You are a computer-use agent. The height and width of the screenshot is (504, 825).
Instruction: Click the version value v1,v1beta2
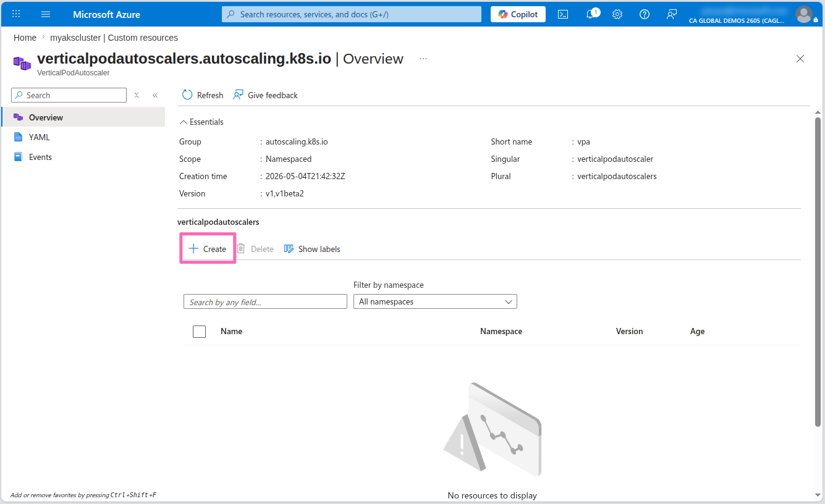pyautogui.click(x=285, y=193)
